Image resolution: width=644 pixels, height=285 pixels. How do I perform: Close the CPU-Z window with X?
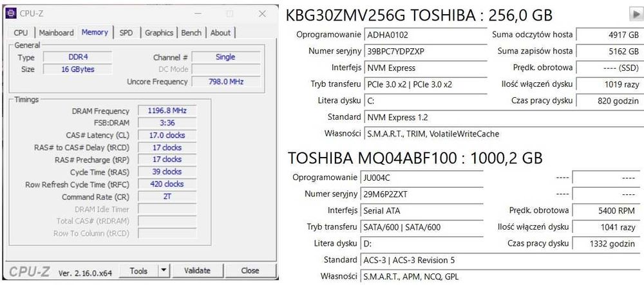tap(263, 14)
